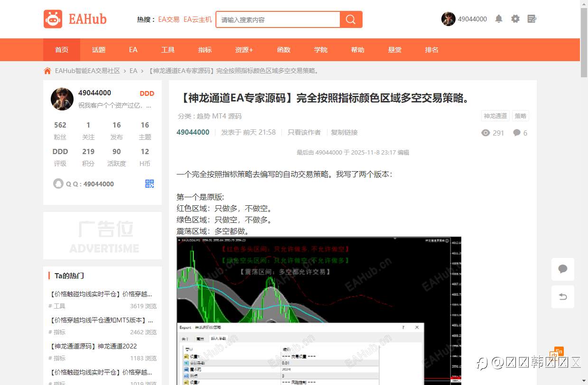Click the QR code icon beside the QQ number
Viewport: 588px width, 385px height.
[x=149, y=183]
